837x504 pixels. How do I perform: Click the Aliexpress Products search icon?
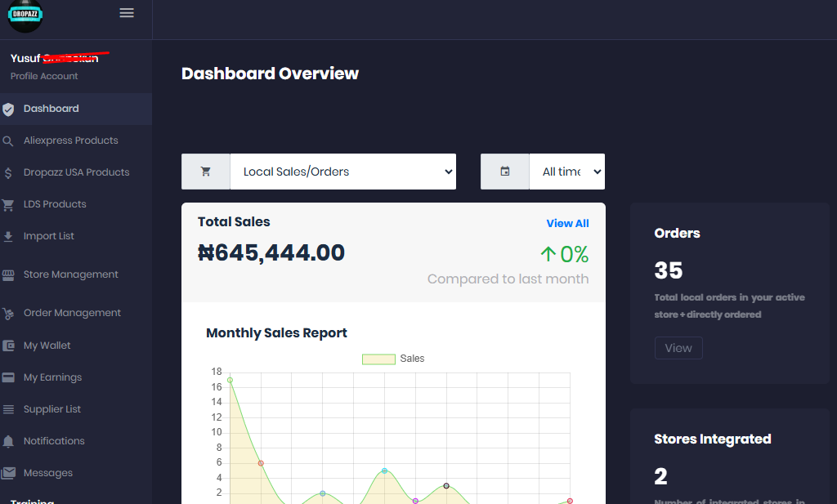pyautogui.click(x=8, y=141)
